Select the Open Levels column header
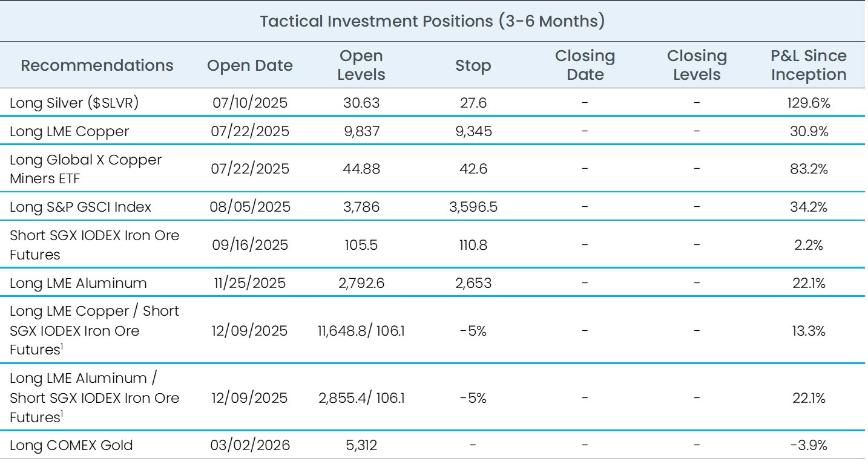The height and width of the screenshot is (476, 868). pyautogui.click(x=361, y=65)
